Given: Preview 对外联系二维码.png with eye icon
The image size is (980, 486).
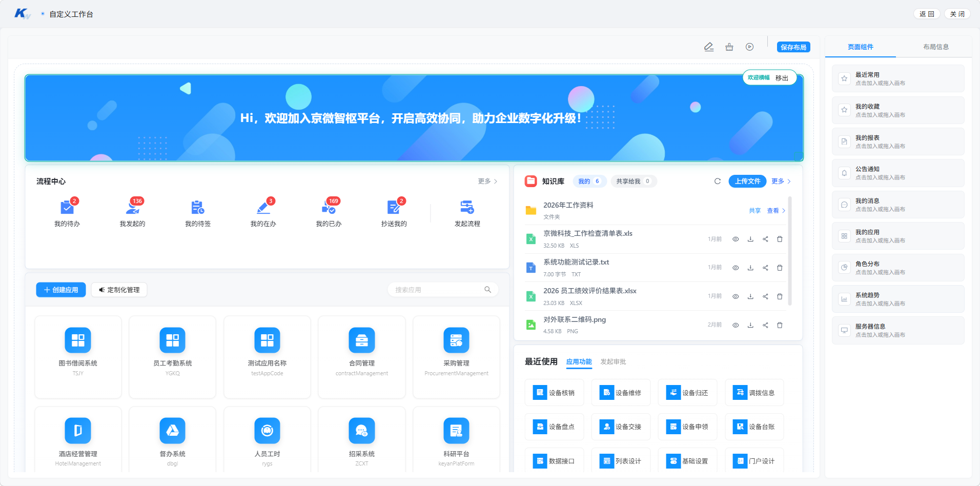Looking at the screenshot, I should point(736,325).
